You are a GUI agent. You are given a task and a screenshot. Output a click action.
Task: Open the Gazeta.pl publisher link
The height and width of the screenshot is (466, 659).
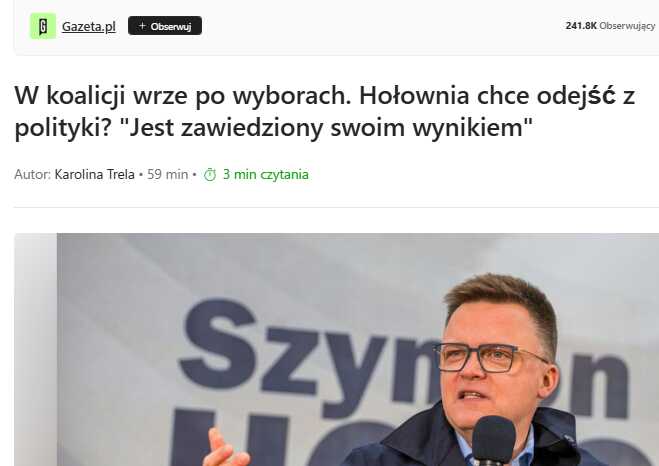[x=89, y=26]
